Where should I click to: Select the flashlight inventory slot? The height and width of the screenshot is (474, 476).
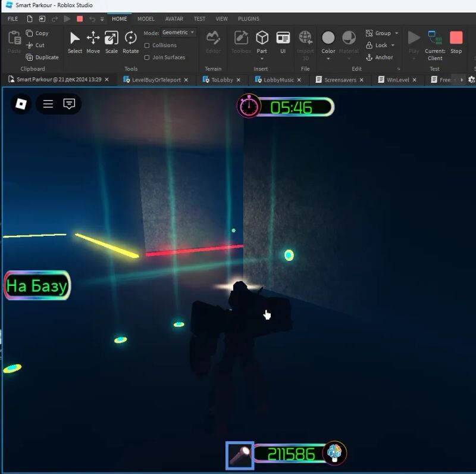(240, 455)
